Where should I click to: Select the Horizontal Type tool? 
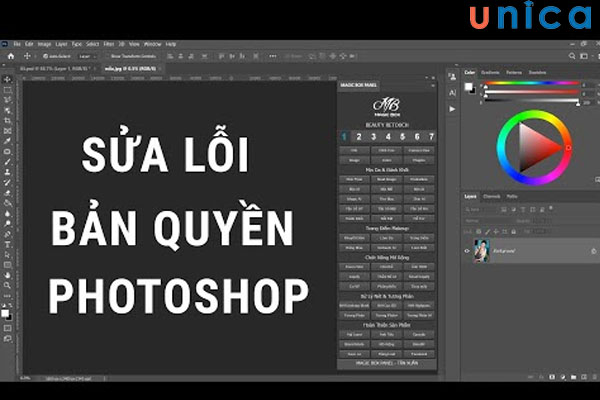[7, 244]
